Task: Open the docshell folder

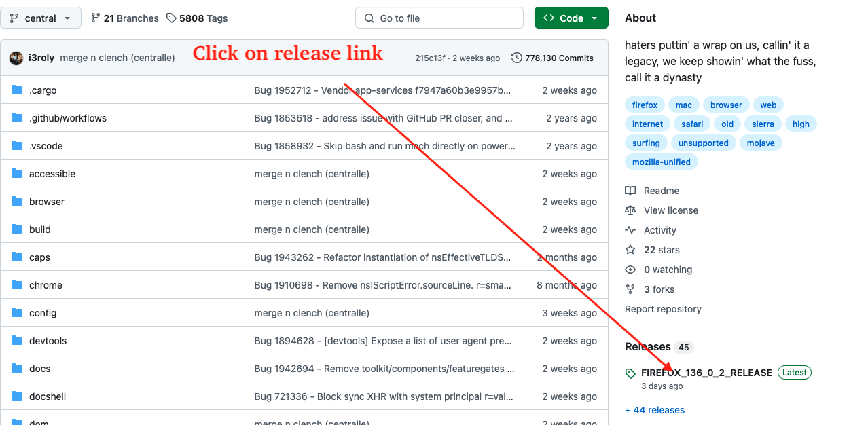Action: click(48, 396)
